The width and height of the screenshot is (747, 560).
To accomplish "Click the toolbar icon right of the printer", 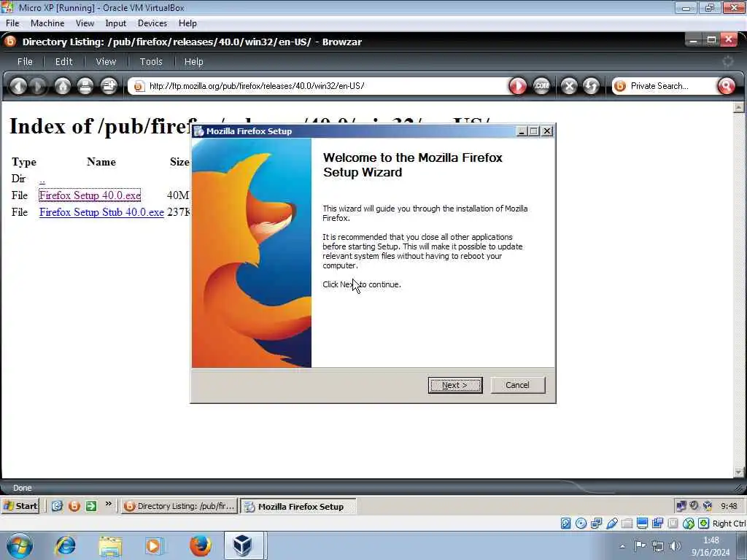I will coord(109,86).
